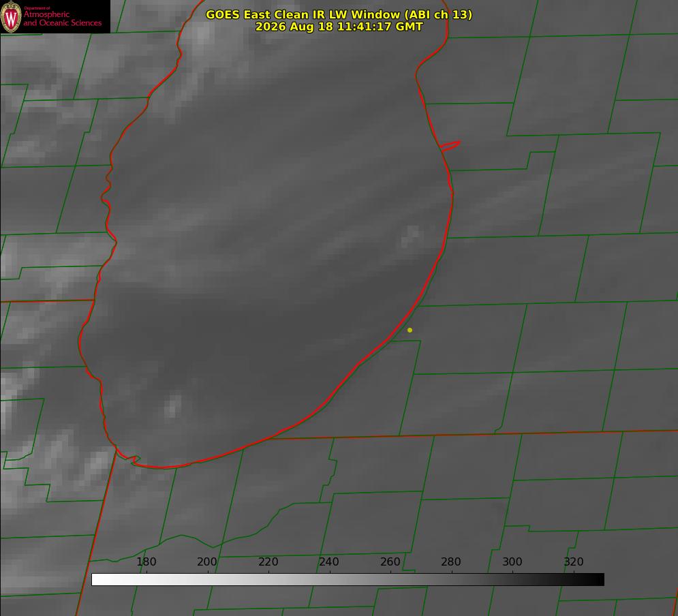The image size is (678, 616).
Task: Click the University of Wisconsin crest logo
Action: [11, 16]
